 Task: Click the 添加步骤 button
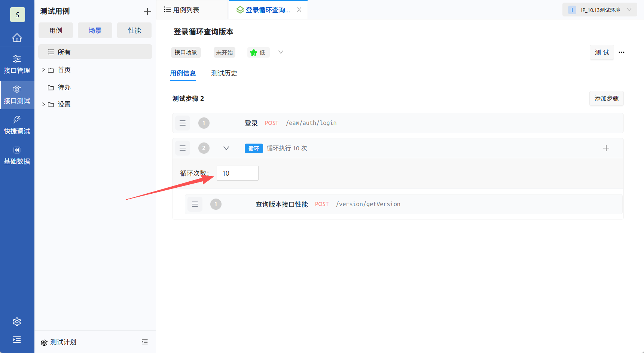click(x=606, y=98)
